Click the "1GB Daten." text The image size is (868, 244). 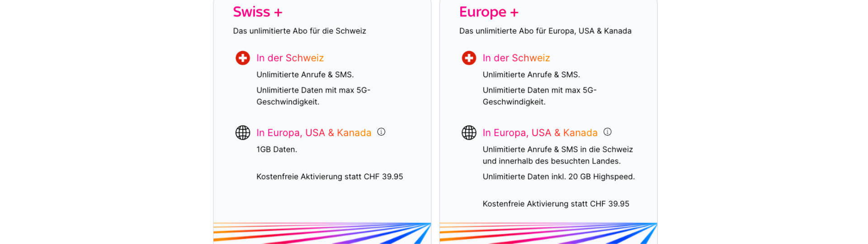click(x=277, y=150)
